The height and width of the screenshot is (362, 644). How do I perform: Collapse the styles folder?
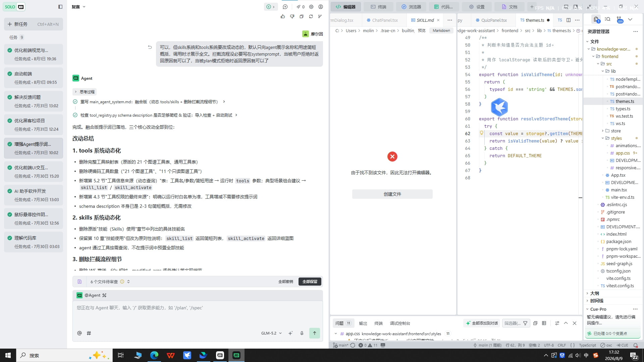tap(603, 138)
